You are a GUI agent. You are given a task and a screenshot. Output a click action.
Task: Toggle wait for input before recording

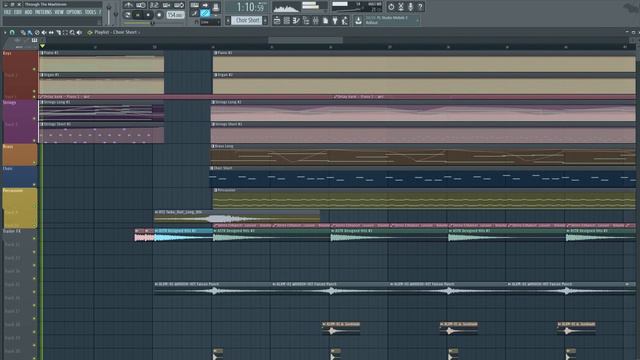click(141, 5)
